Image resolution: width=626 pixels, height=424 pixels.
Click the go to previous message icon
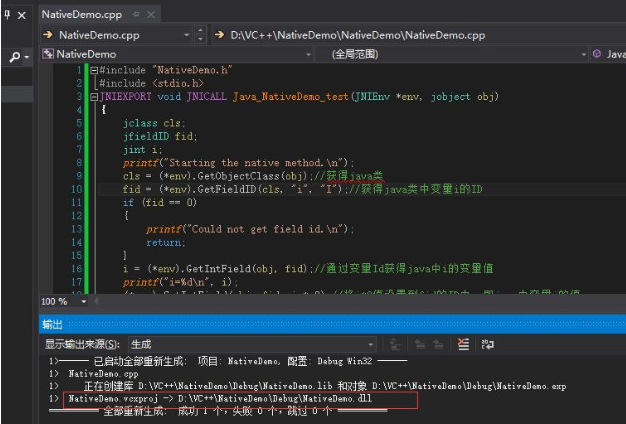tap(420, 344)
